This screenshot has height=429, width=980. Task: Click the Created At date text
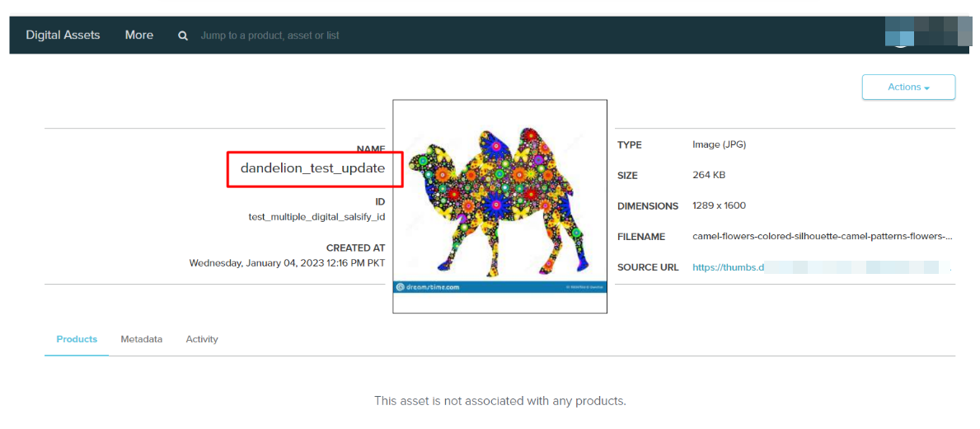click(287, 263)
